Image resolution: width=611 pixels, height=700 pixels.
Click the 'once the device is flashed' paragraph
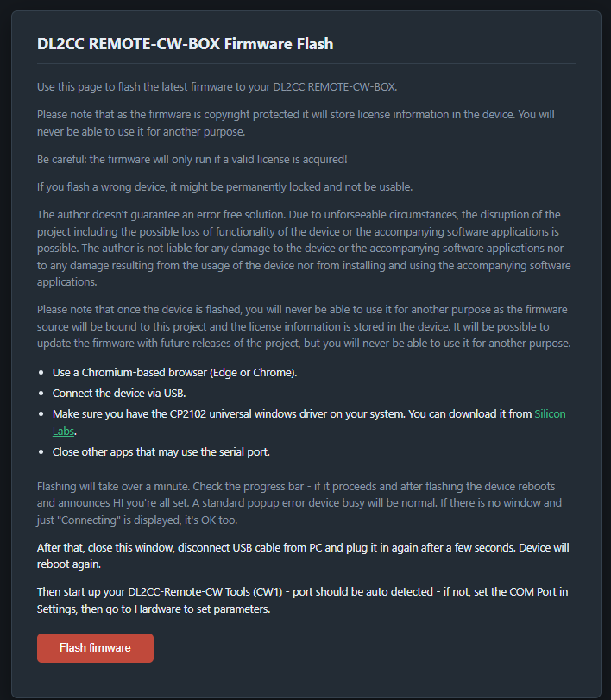point(304,326)
